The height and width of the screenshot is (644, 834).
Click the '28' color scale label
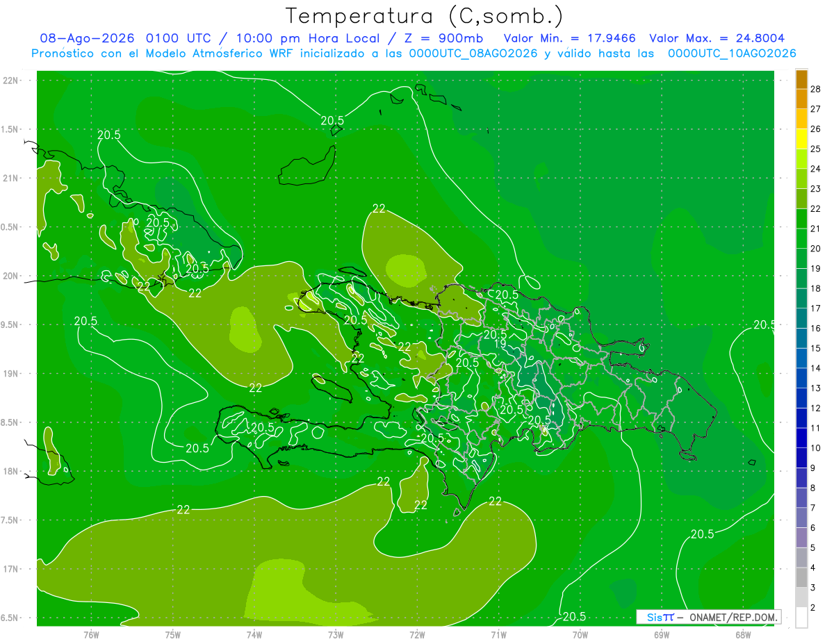pyautogui.click(x=816, y=89)
